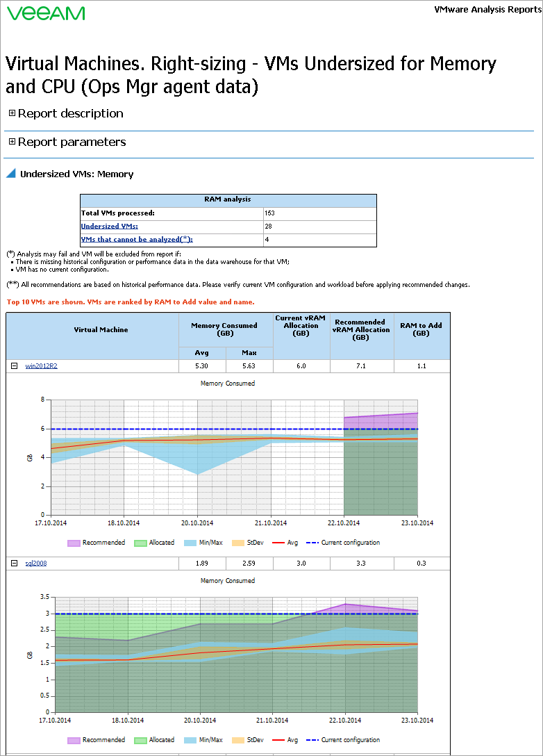Select the Max sub-column header
Image resolution: width=543 pixels, height=756 pixels.
point(249,353)
